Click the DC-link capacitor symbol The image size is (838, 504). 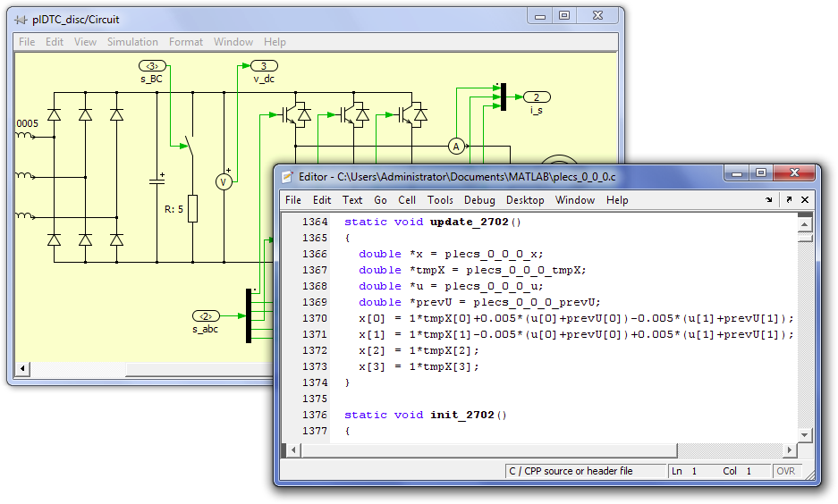[157, 181]
